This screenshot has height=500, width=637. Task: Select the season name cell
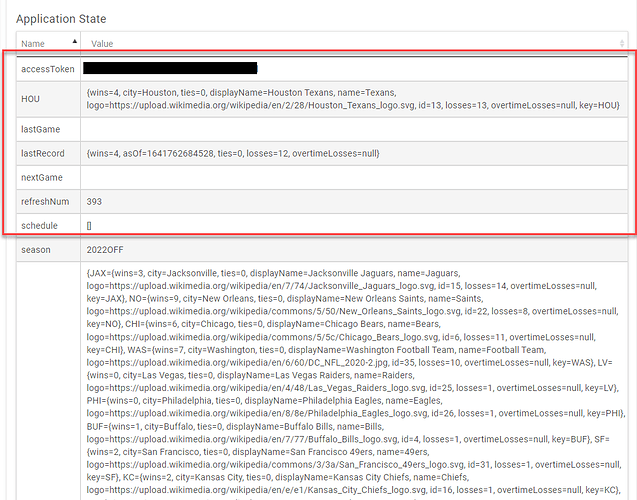[x=48, y=250]
